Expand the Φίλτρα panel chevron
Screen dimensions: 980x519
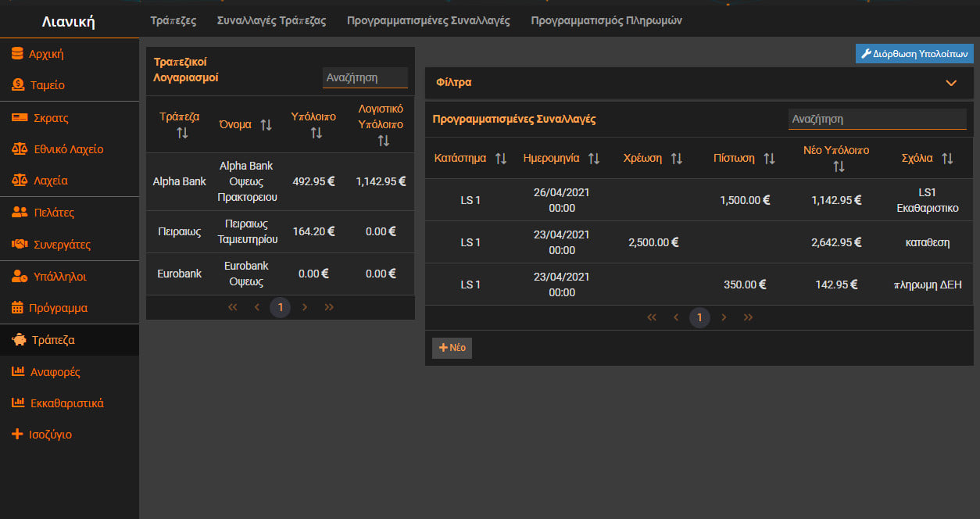point(951,83)
